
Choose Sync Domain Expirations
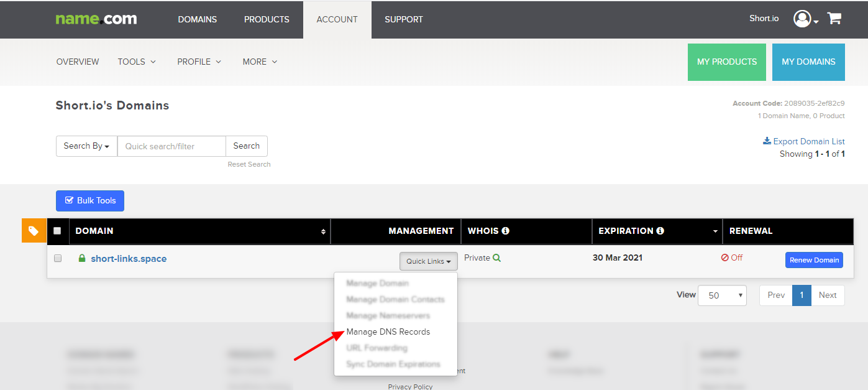point(393,364)
